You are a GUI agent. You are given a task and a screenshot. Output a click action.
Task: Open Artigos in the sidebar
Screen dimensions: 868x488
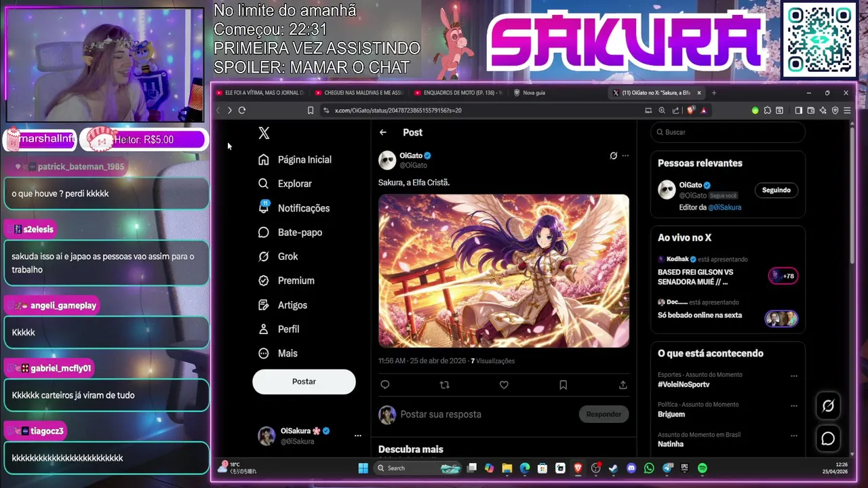283,305
